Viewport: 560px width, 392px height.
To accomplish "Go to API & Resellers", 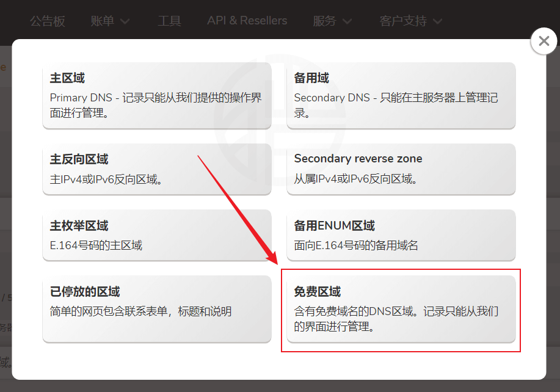I will click(x=247, y=21).
